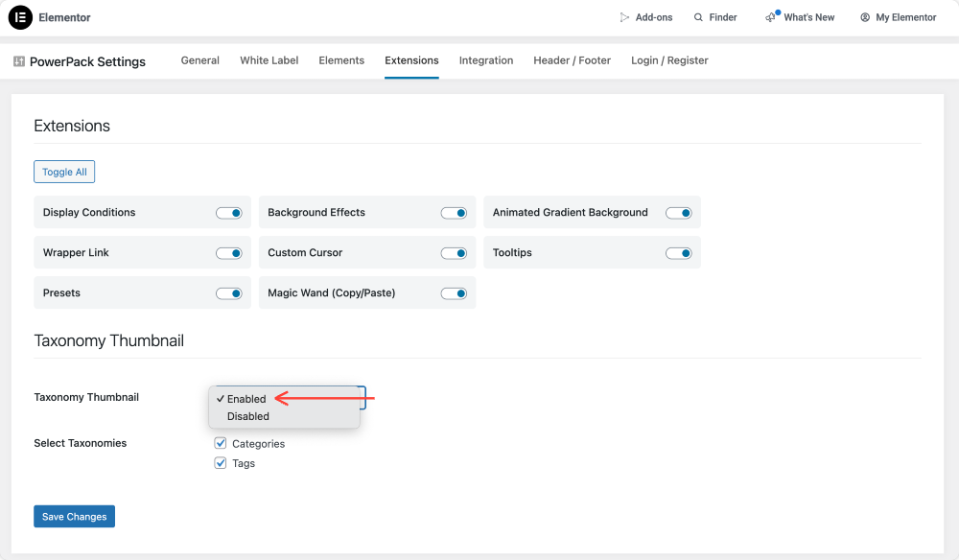The image size is (959, 560).
Task: Click the Elementor logo icon
Action: 20,17
